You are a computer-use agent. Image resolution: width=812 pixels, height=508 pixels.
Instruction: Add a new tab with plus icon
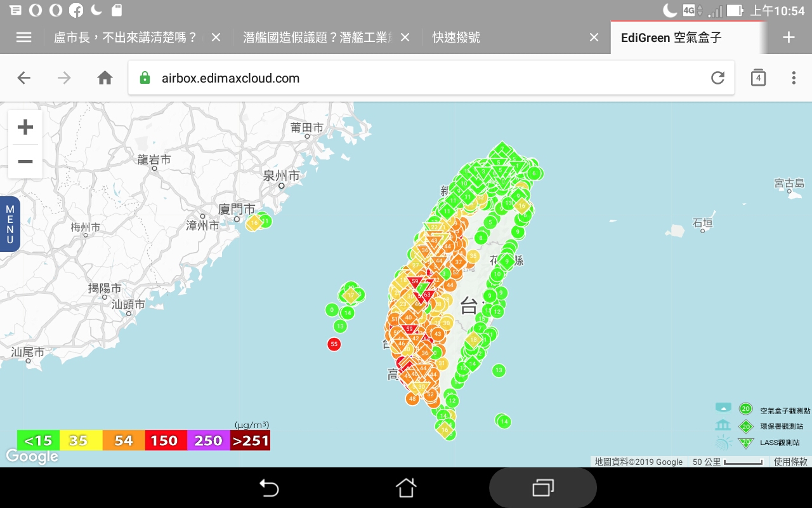(x=789, y=37)
